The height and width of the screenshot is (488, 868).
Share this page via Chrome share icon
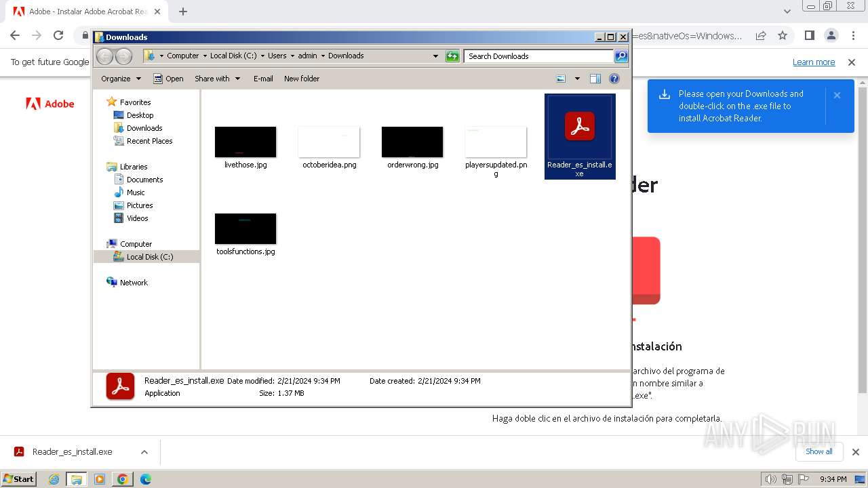[761, 35]
